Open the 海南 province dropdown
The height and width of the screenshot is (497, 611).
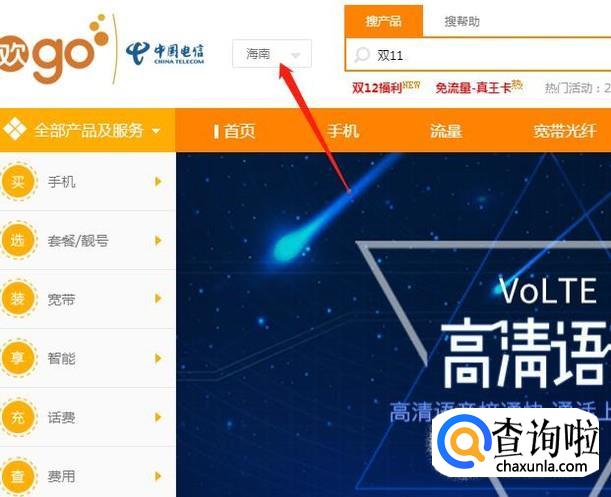(x=272, y=53)
